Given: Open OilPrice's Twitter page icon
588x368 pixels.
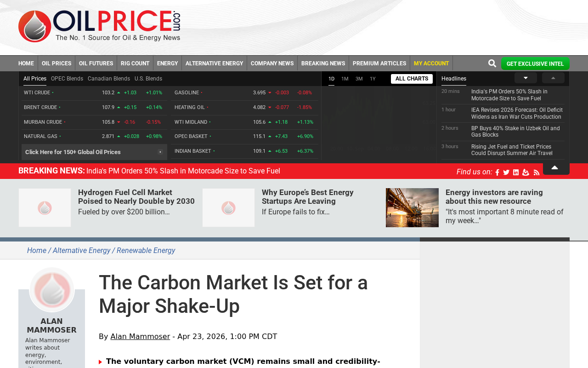Looking at the screenshot, I should pyautogui.click(x=506, y=172).
